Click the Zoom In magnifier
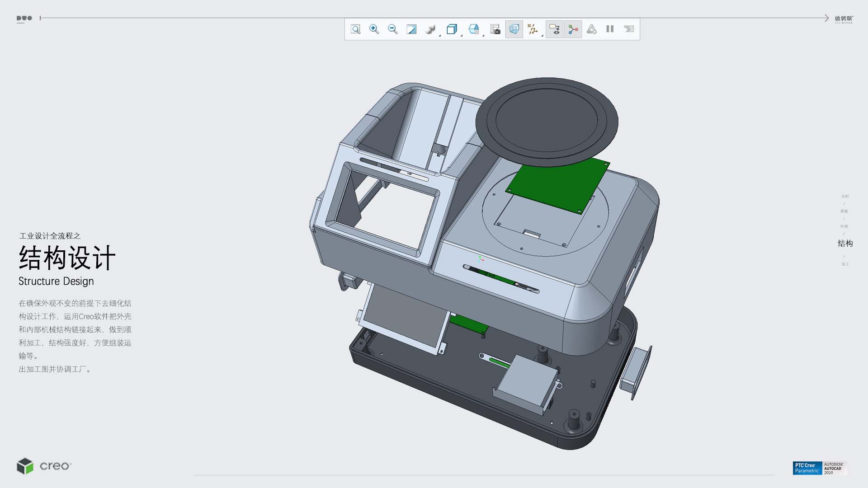 [x=374, y=29]
